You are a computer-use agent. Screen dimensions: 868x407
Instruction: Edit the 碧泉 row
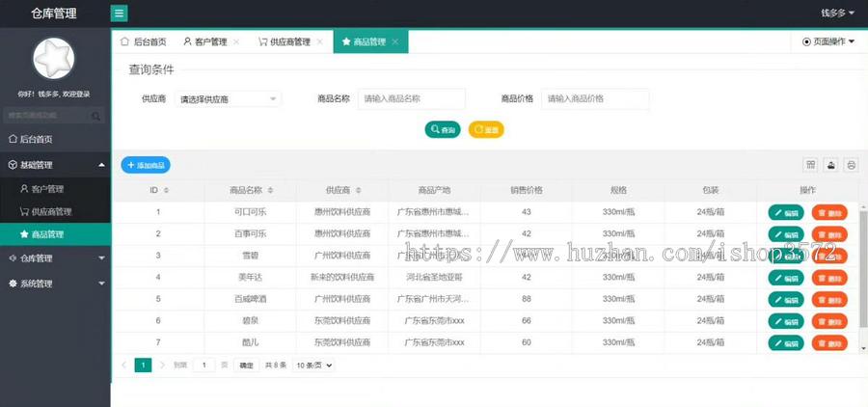point(786,321)
